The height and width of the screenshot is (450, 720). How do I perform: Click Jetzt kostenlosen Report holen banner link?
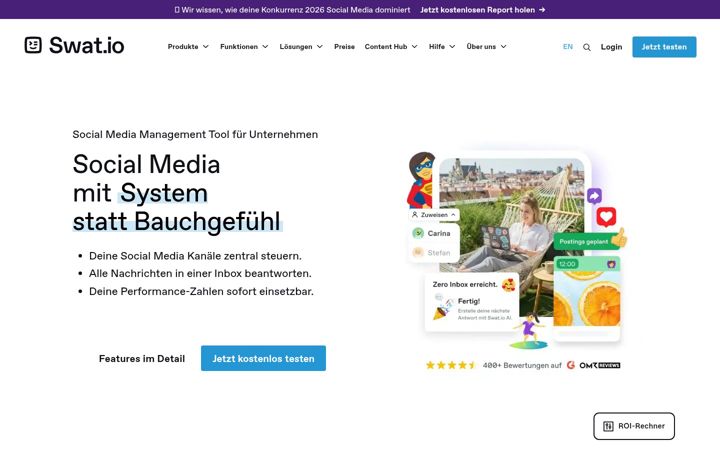[x=483, y=10]
